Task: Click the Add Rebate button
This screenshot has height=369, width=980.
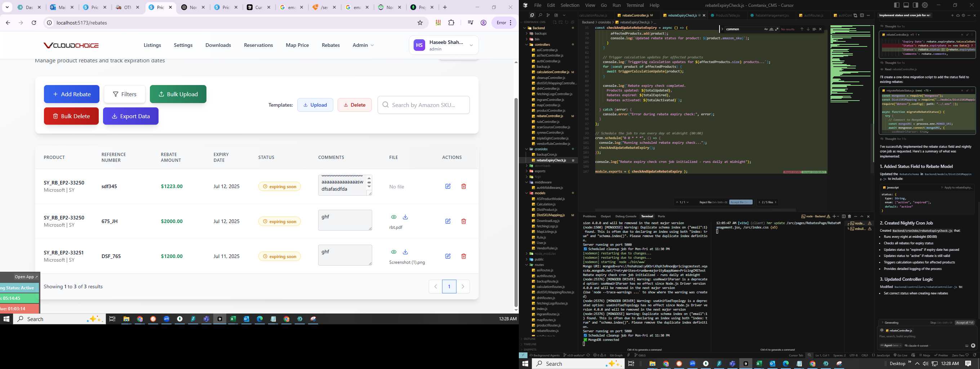Action: click(x=72, y=94)
